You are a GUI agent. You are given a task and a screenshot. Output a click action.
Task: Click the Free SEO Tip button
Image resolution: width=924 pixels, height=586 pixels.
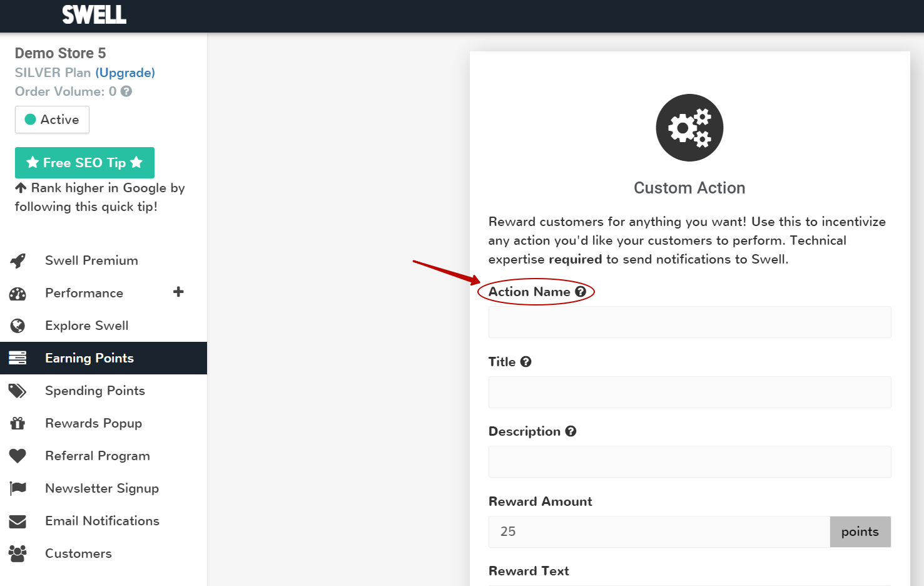tap(84, 163)
